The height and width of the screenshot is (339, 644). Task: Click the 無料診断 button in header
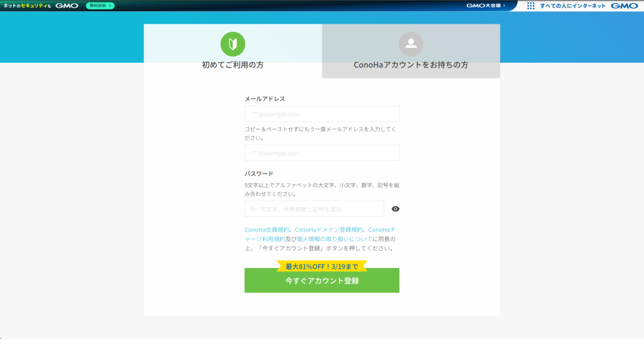point(100,6)
